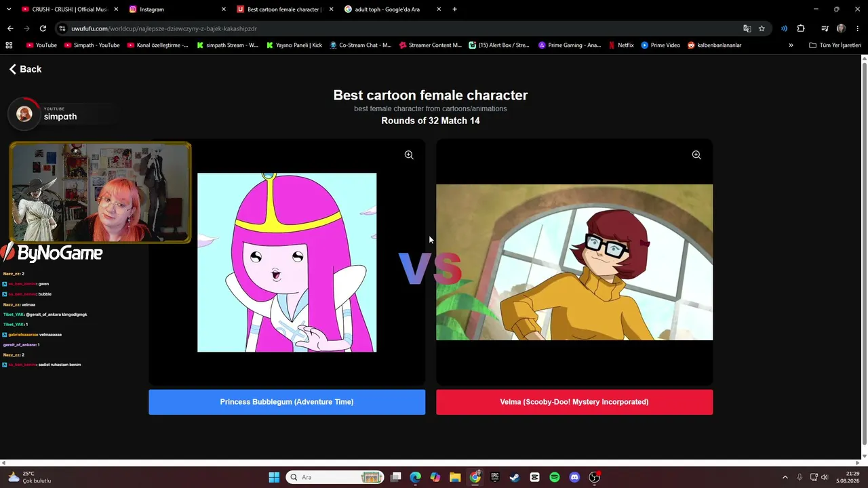The width and height of the screenshot is (868, 488).
Task: Open a new browser tab
Action: pyautogui.click(x=454, y=9)
